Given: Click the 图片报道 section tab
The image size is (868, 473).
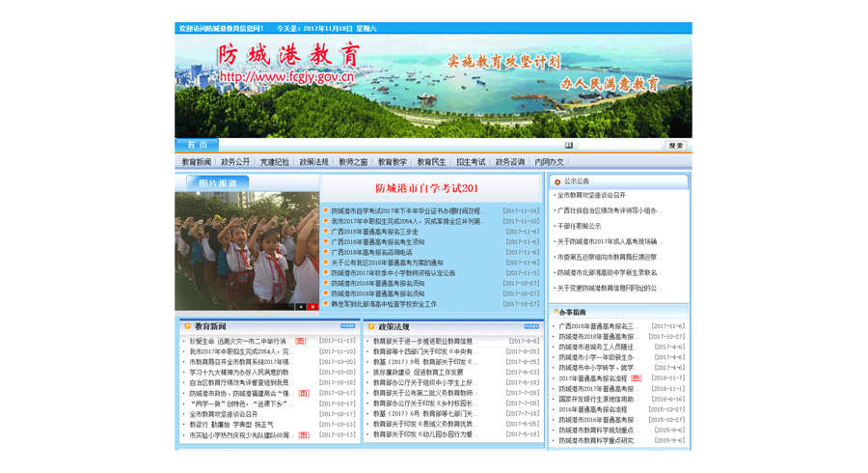Looking at the screenshot, I should click(217, 182).
